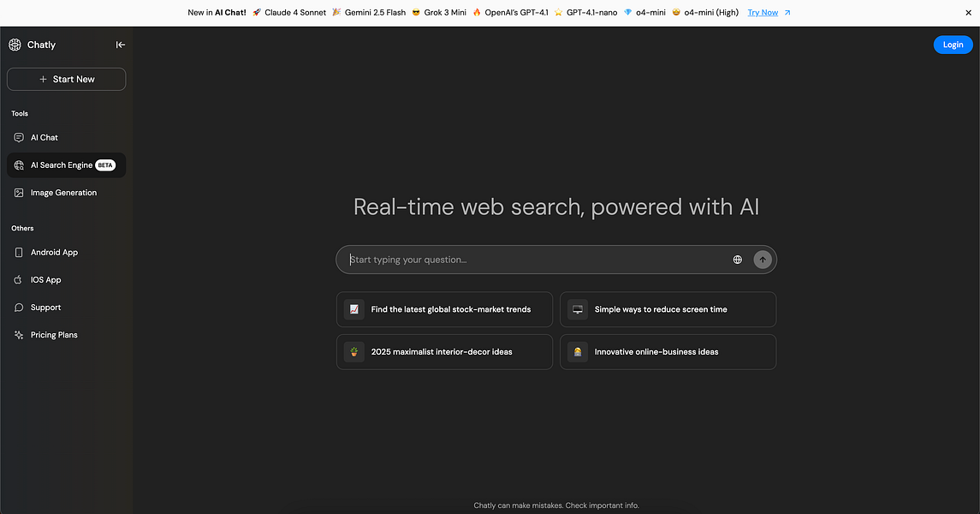980x514 pixels.
Task: Click the star emoji before GPT-4.1-nano
Action: 558,13
